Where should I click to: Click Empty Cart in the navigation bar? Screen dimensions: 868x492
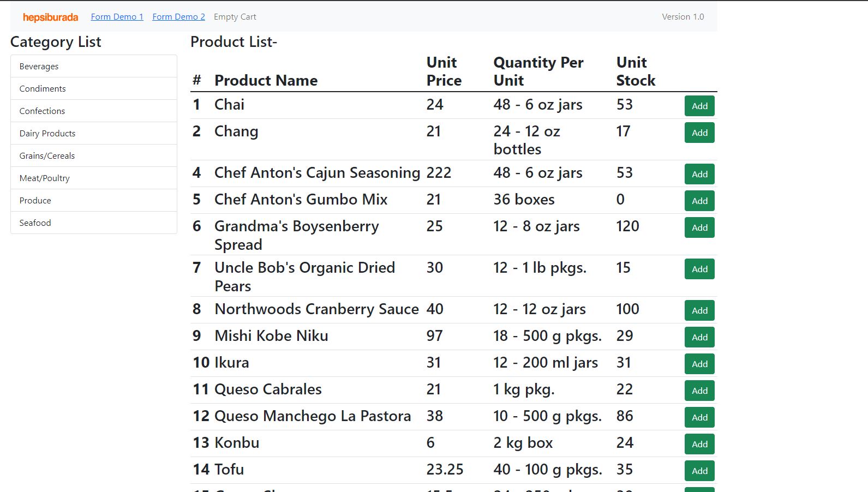235,17
